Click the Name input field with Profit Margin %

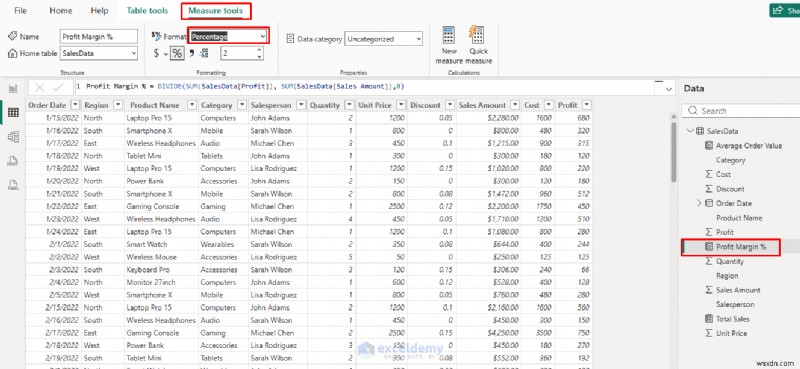click(99, 36)
